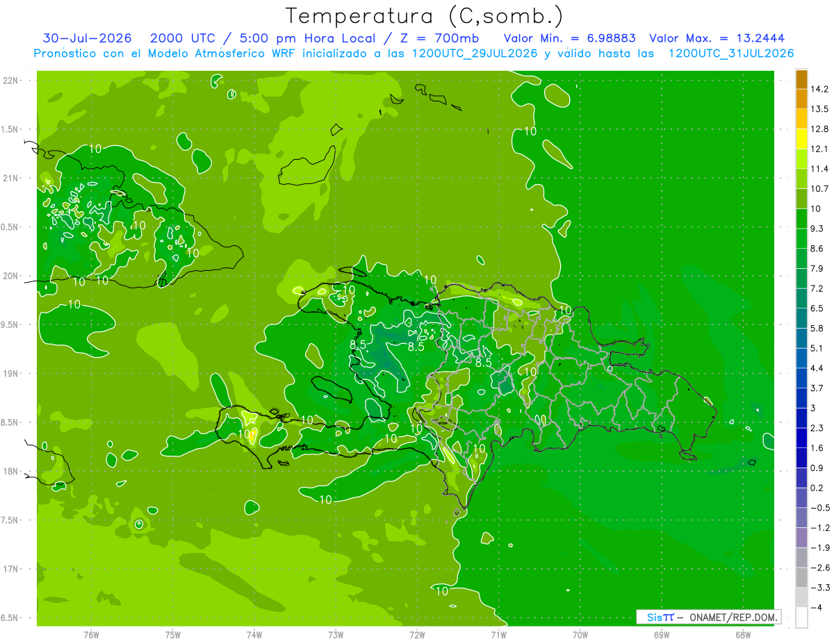
Task: Click the 'Temperatura (C,somb.)' map title
Action: (425, 16)
